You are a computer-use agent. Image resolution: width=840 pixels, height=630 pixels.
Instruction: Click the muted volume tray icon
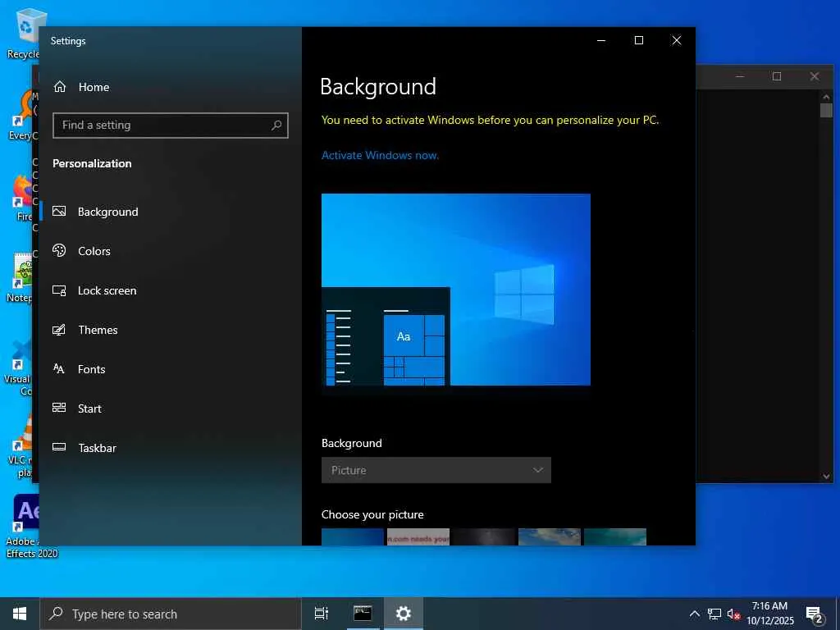tap(733, 614)
